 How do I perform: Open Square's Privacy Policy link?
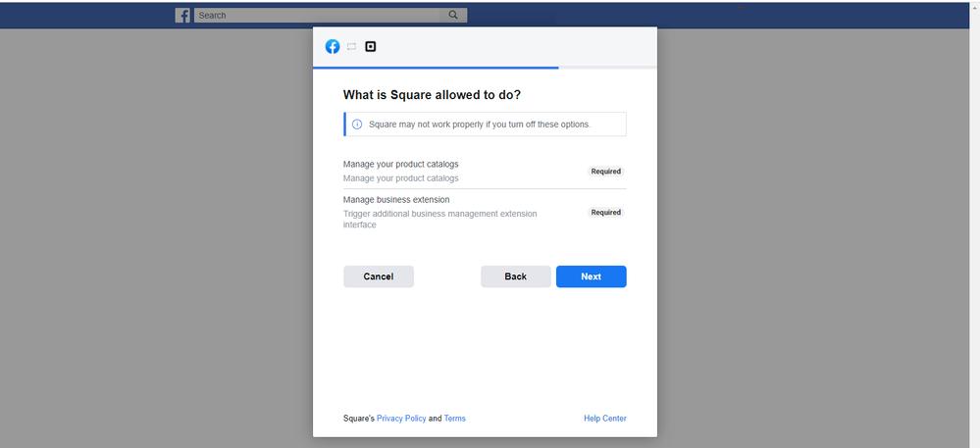(401, 419)
